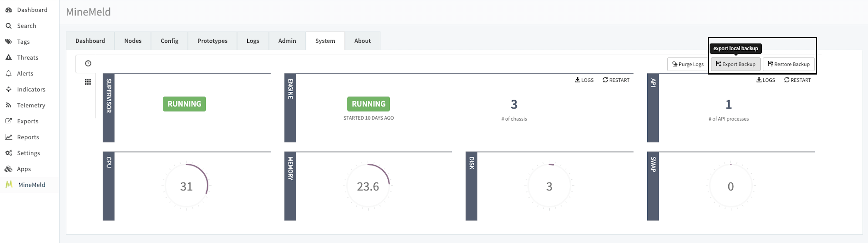Restart the API

(x=797, y=80)
